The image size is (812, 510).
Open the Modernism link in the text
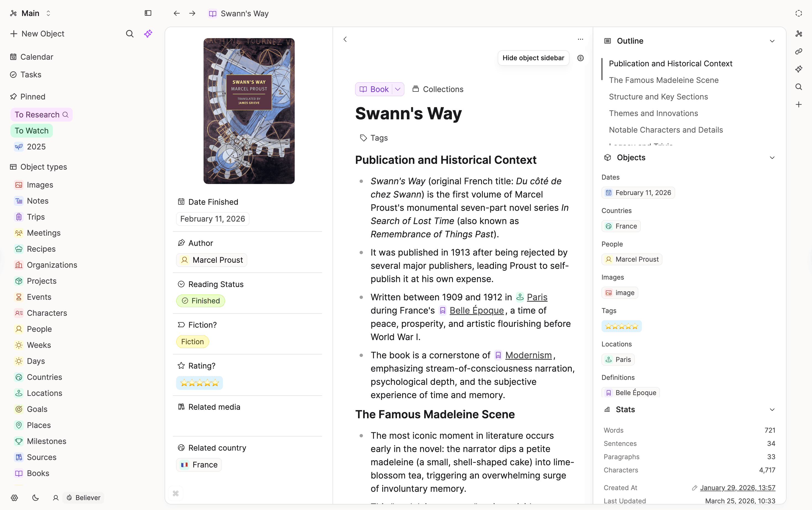click(x=529, y=355)
